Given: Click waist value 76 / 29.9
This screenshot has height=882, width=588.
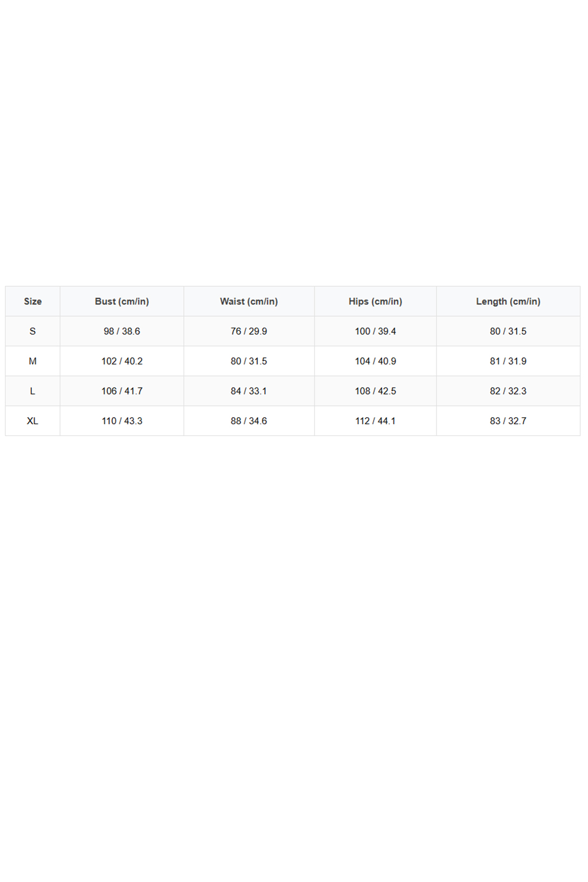Looking at the screenshot, I should click(x=249, y=331).
